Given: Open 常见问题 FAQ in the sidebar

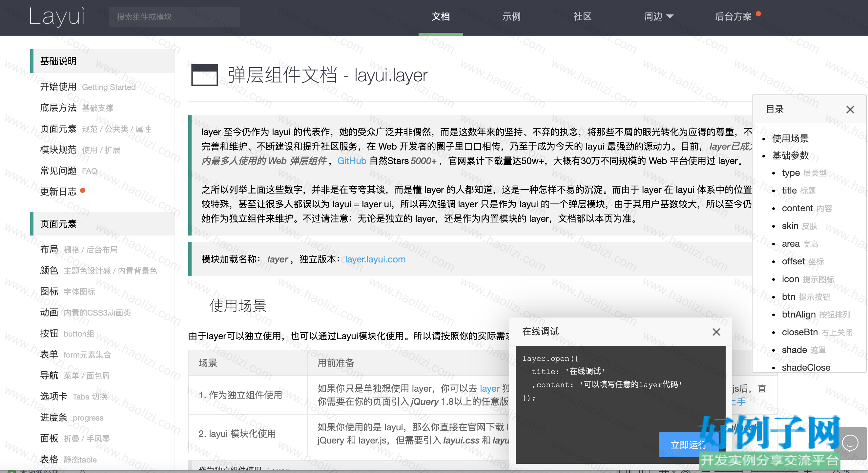Looking at the screenshot, I should [x=69, y=171].
